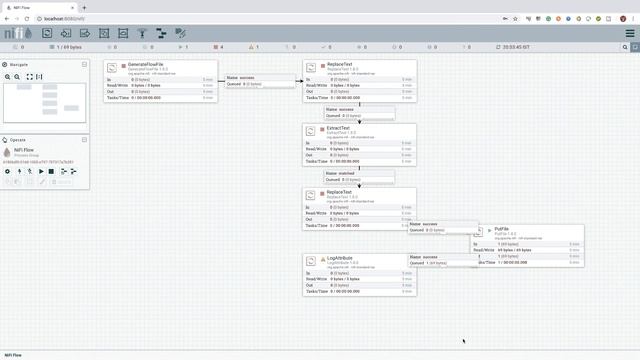The height and width of the screenshot is (360, 640).
Task: Select the ExtractText processor
Action: tap(359, 145)
